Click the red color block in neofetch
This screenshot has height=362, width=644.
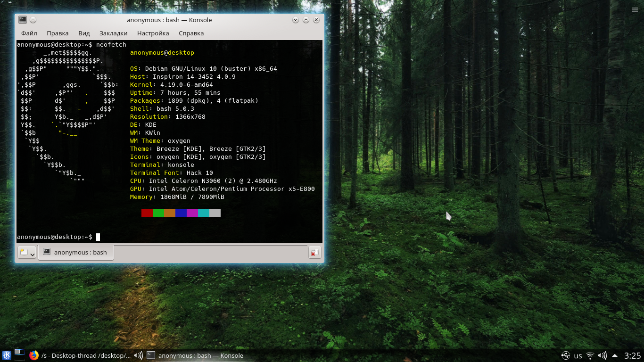click(147, 213)
